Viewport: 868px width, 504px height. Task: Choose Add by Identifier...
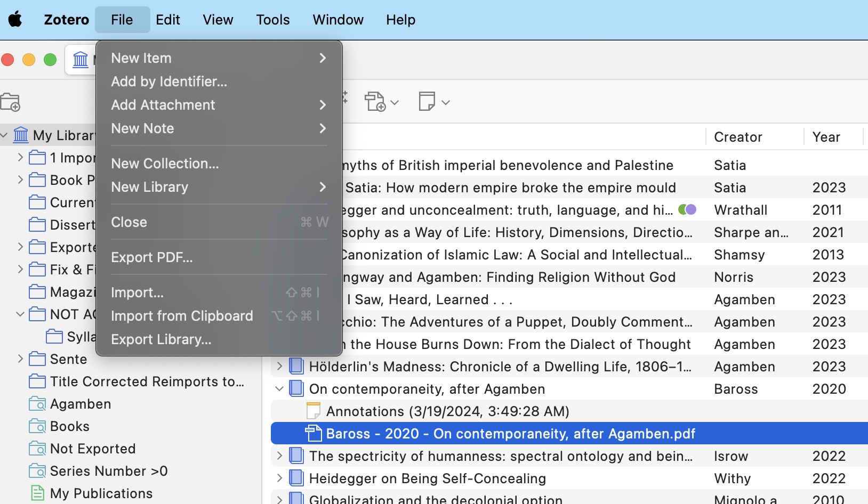(219, 82)
